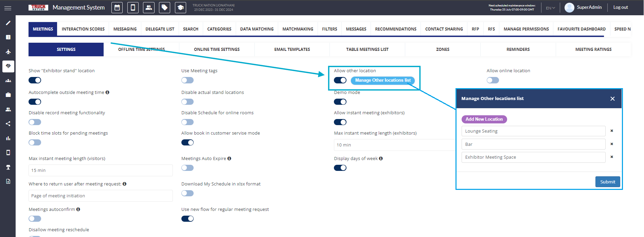Click the Lounge Seating location field
The height and width of the screenshot is (237, 644).
click(x=533, y=131)
